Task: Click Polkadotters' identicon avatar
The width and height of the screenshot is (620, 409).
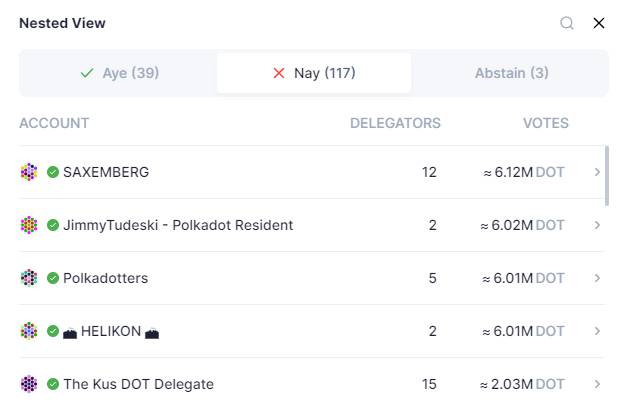Action: pos(29,278)
